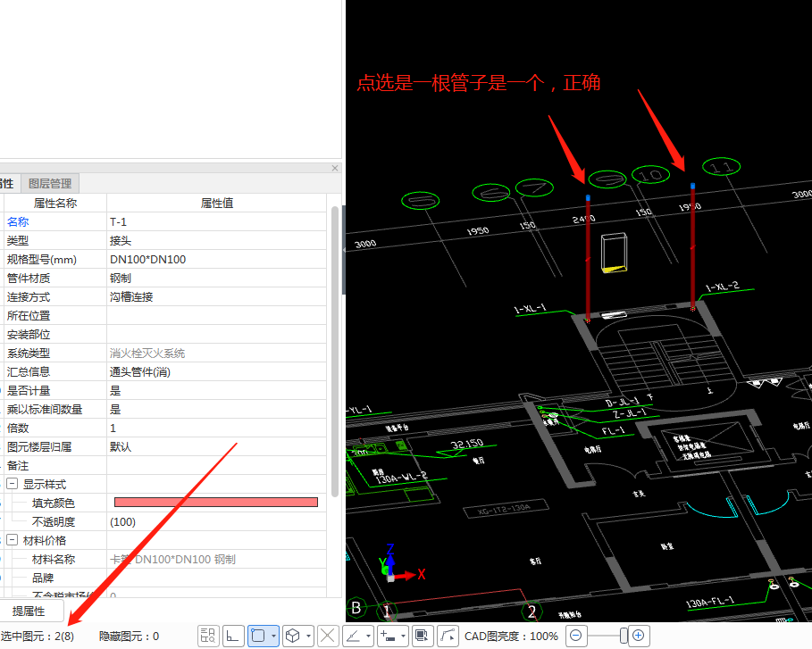The width and height of the screenshot is (812, 649).
Task: Toggle the orthogonal mode icon
Action: [233, 636]
